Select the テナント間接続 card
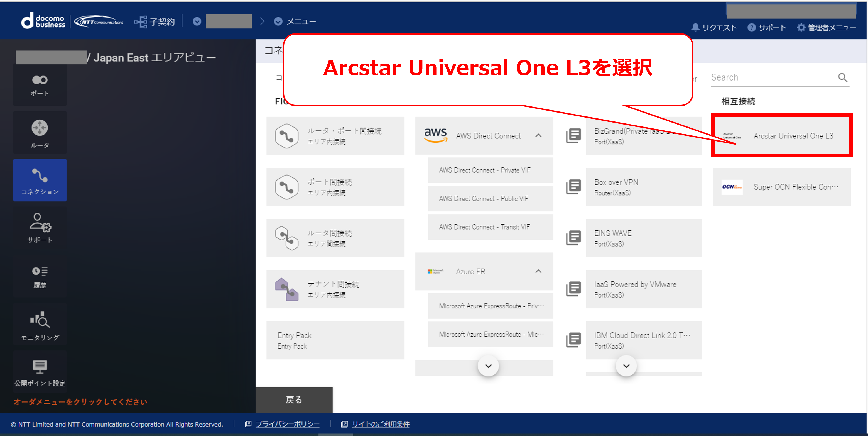This screenshot has width=868, height=436. (x=335, y=289)
